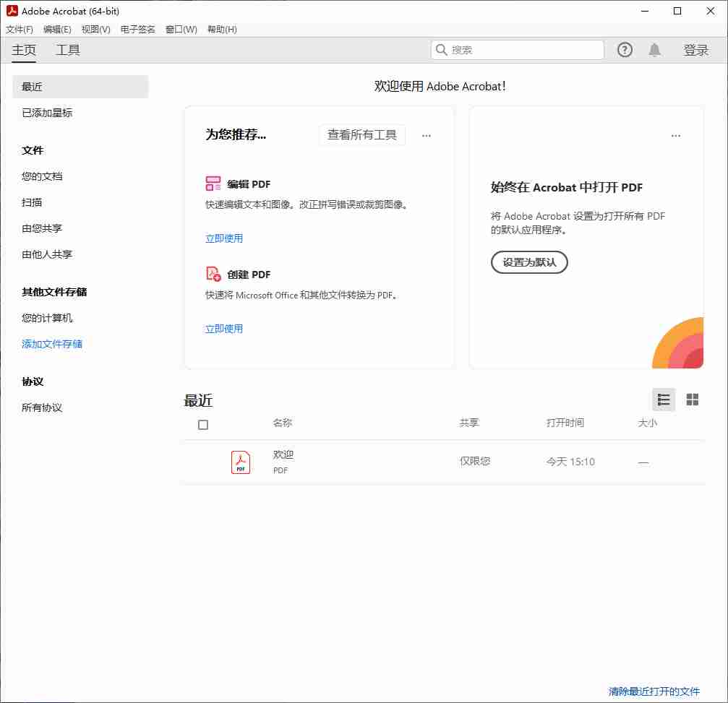
Task: Click 清除最近打开的文件 link
Action: pos(654,691)
